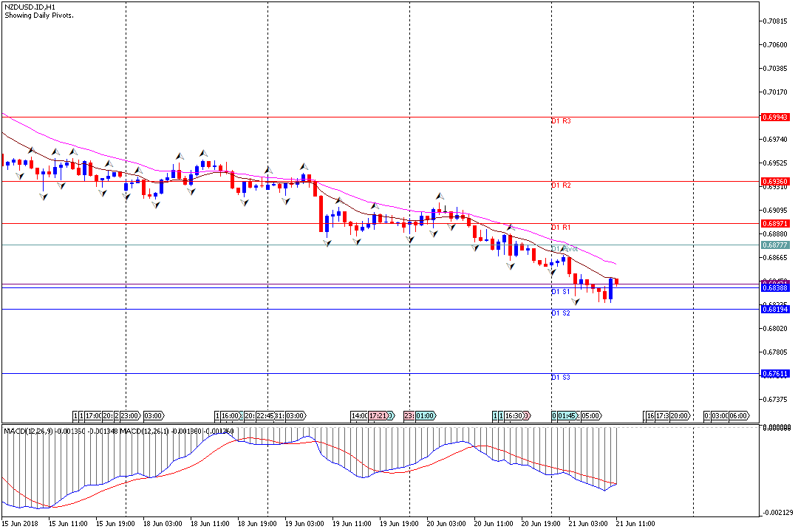Click the 0.68971 R1 price tag
Image resolution: width=798 pixels, height=532 pixels.
775,223
